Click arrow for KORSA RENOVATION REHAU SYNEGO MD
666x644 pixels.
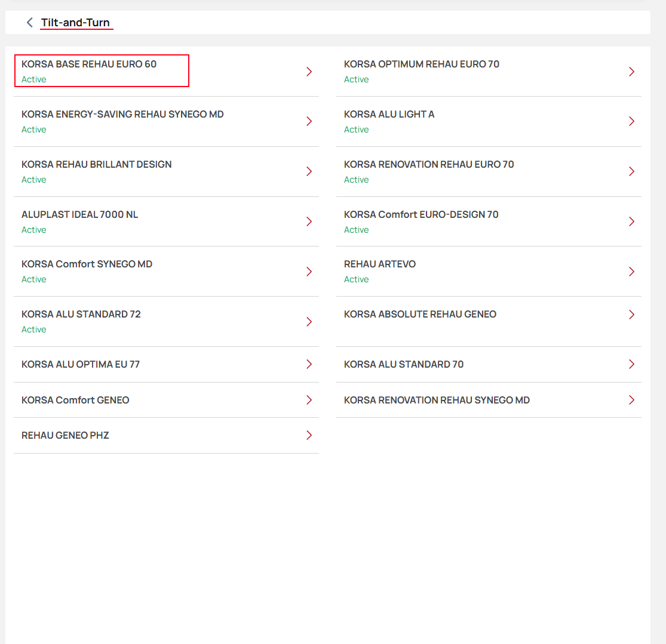(631, 400)
